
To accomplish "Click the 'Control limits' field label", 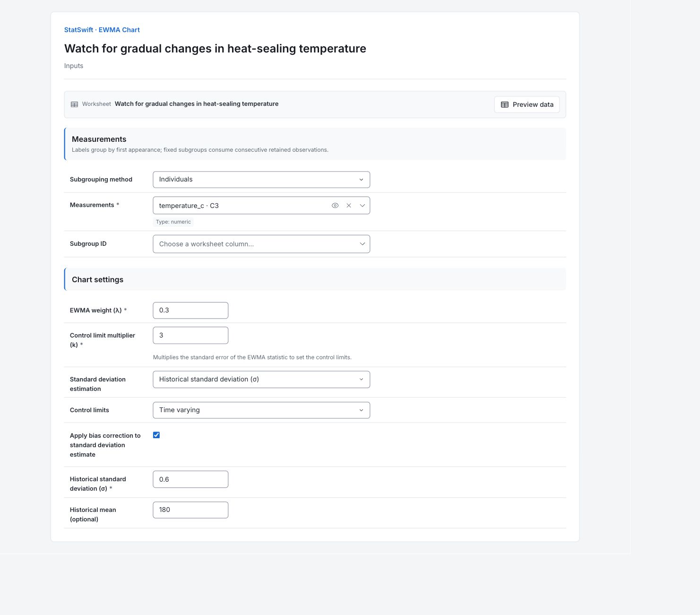I will 89,410.
